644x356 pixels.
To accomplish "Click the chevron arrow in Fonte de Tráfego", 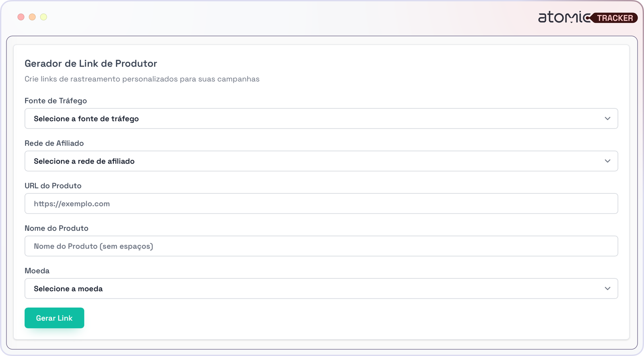I will 607,118.
